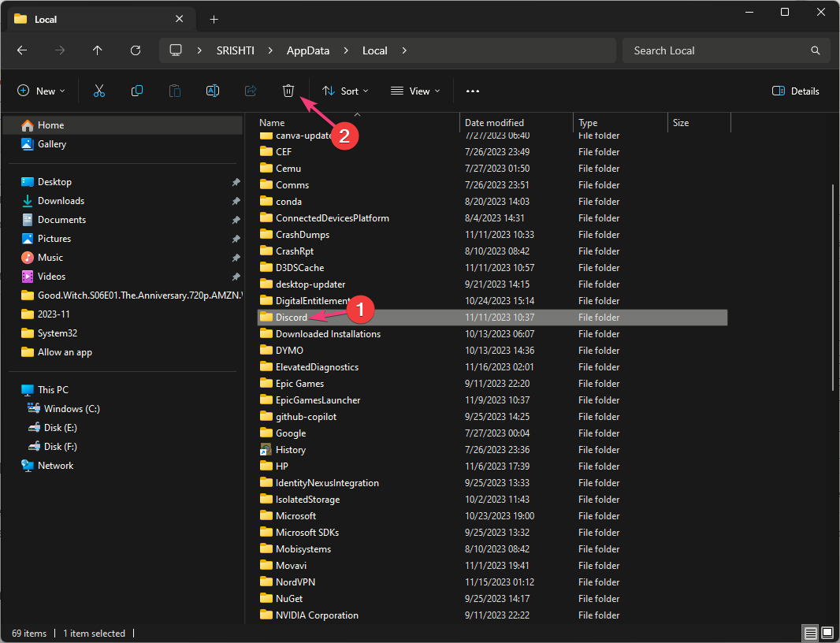Open a new tab with the plus button

pos(214,18)
